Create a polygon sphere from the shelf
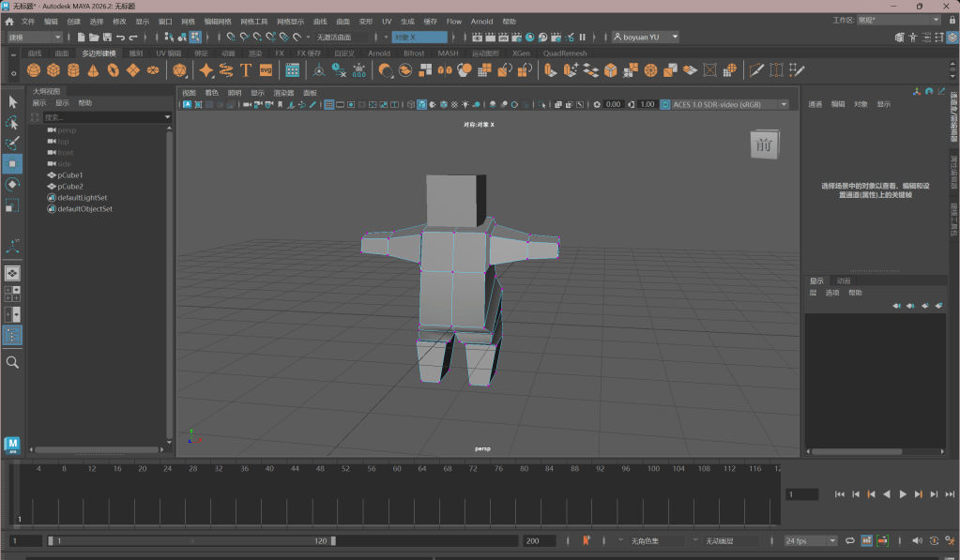 tap(34, 70)
